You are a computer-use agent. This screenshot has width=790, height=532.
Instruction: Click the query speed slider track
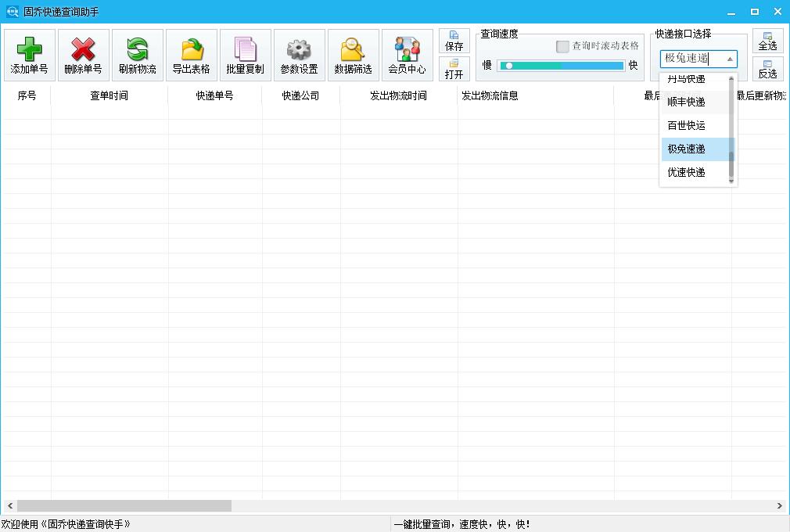click(x=560, y=66)
